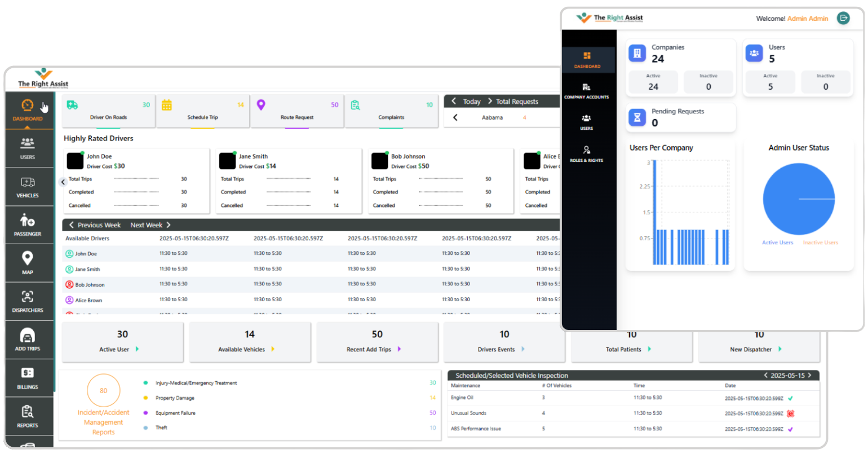This screenshot has width=868, height=458.
Task: Click the left arrow beside inspection date 2025-05-15
Action: (765, 375)
